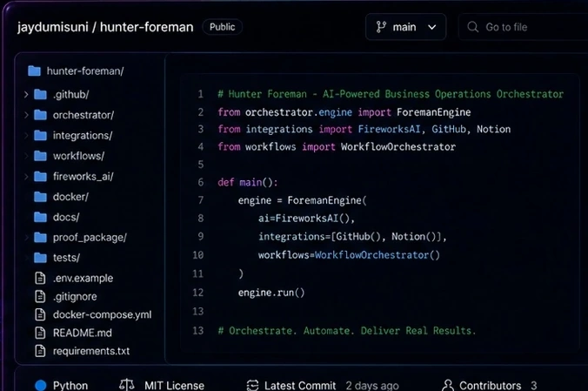Screen dimensions: 588x391
Task: Select the Python language color dot
Action: [41, 386]
